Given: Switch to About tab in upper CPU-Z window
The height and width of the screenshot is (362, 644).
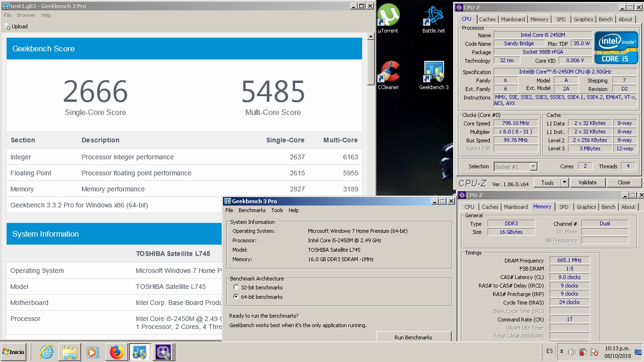Looking at the screenshot, I should pos(626,19).
